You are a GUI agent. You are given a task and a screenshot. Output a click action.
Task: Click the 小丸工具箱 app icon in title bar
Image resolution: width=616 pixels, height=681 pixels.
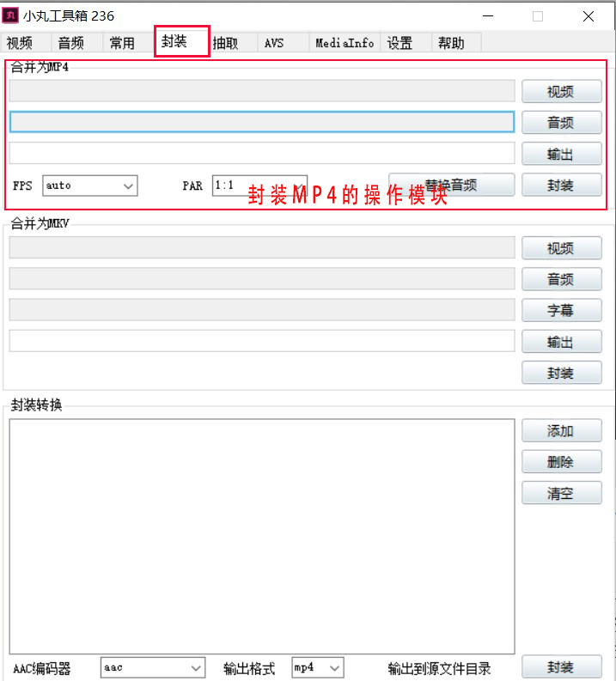click(10, 16)
